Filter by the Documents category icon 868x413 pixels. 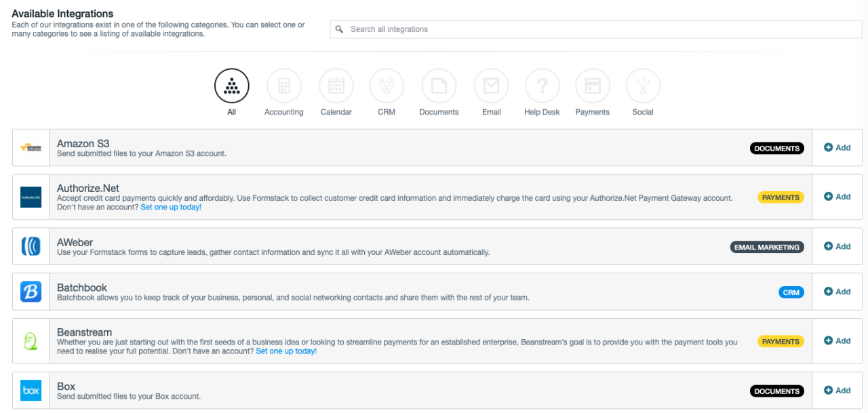click(439, 86)
